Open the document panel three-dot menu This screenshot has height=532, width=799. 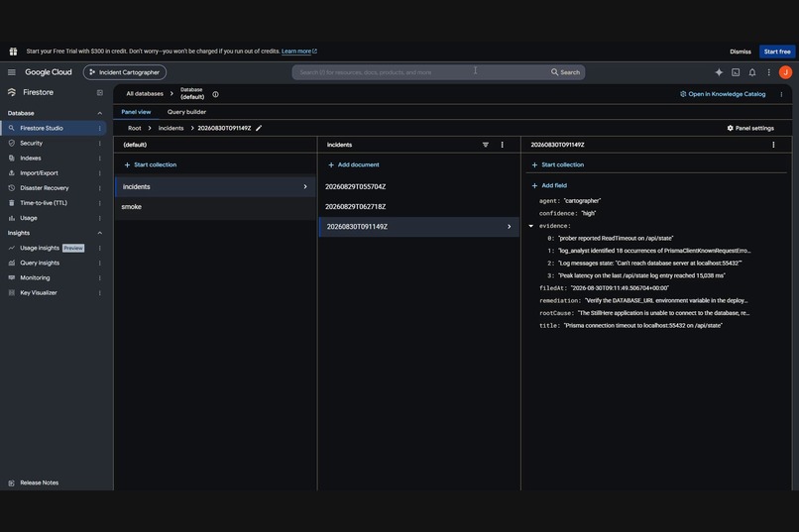click(x=773, y=145)
